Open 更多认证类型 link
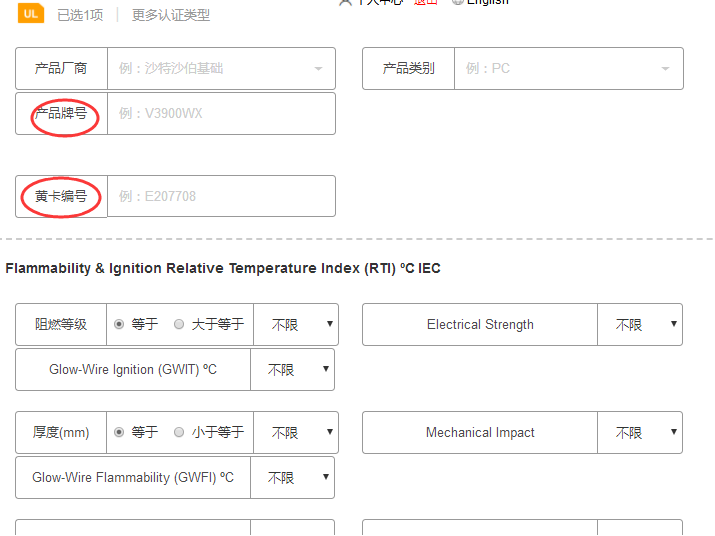715x536 pixels. (x=171, y=15)
